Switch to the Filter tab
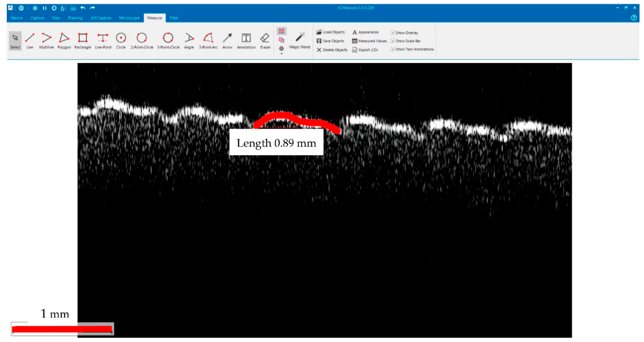 (174, 18)
